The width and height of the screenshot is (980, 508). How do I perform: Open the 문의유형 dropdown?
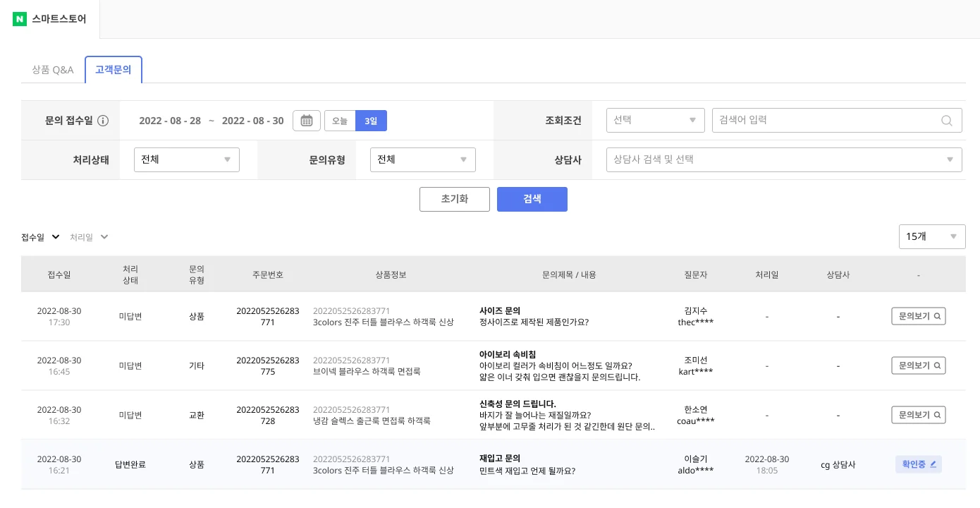(422, 159)
